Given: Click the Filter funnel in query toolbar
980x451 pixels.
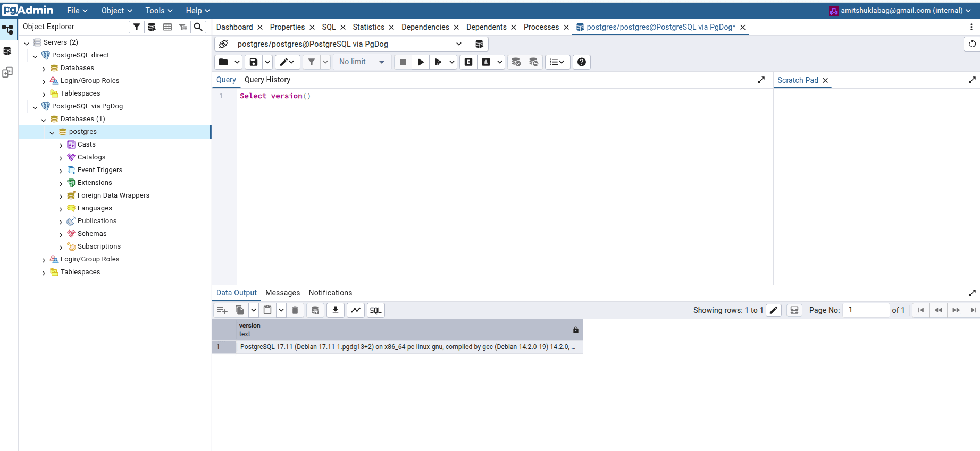Looking at the screenshot, I should coord(312,62).
